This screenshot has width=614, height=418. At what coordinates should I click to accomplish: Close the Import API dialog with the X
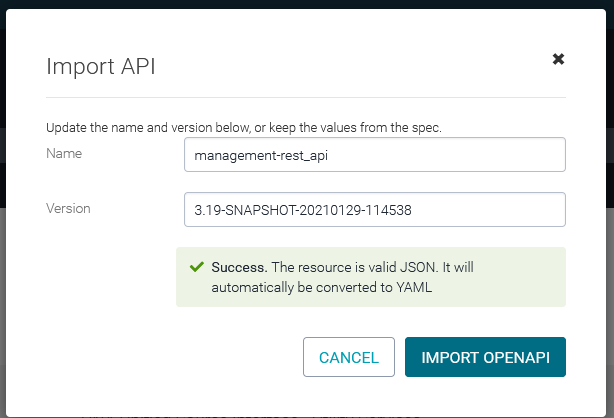[x=558, y=59]
